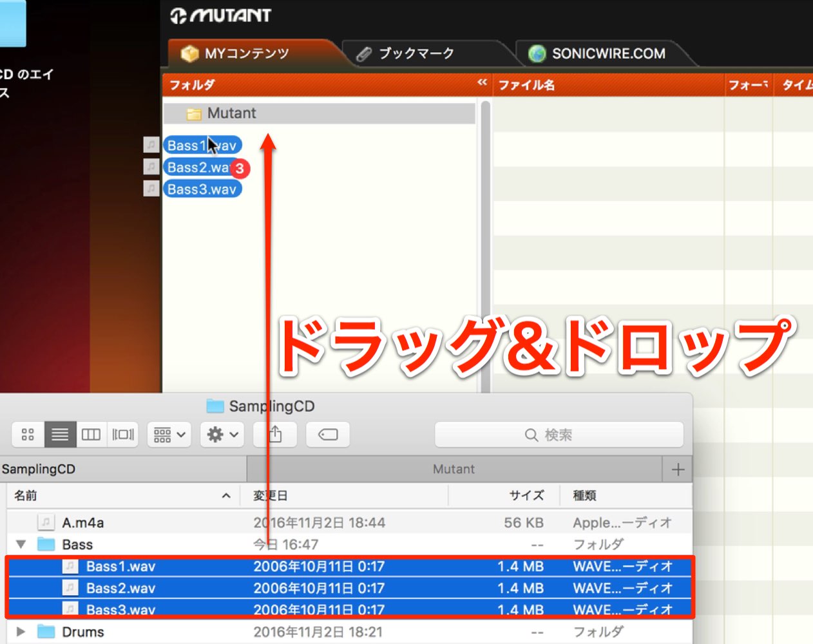The image size is (813, 644).
Task: Click the Bass folder icon
Action: 46,544
